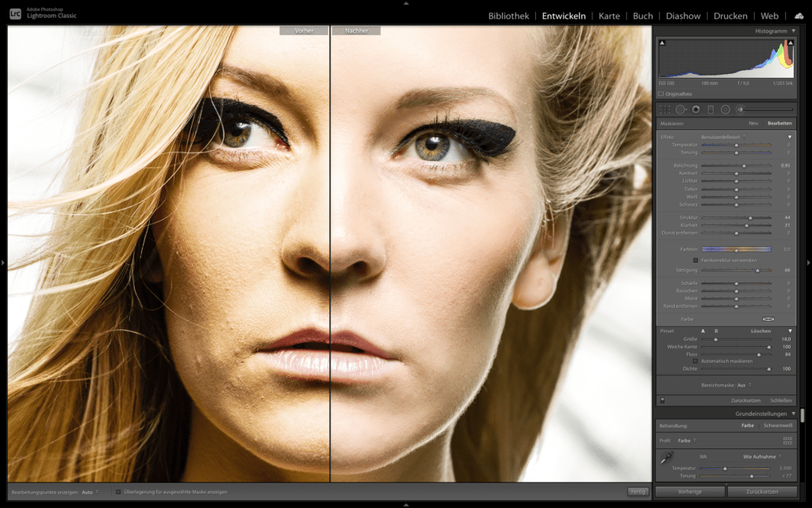This screenshot has height=508, width=812.
Task: Toggle shadow clipping indicator in histogram
Action: 662,43
